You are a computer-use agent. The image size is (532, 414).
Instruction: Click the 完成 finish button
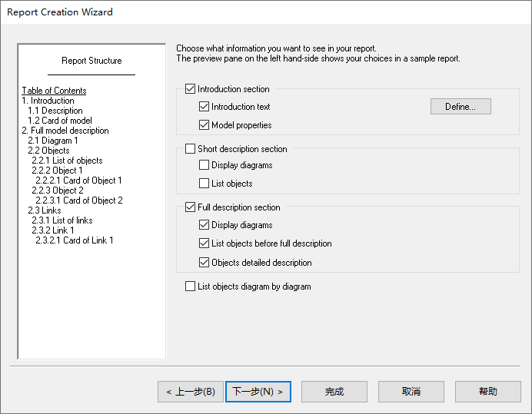[334, 392]
